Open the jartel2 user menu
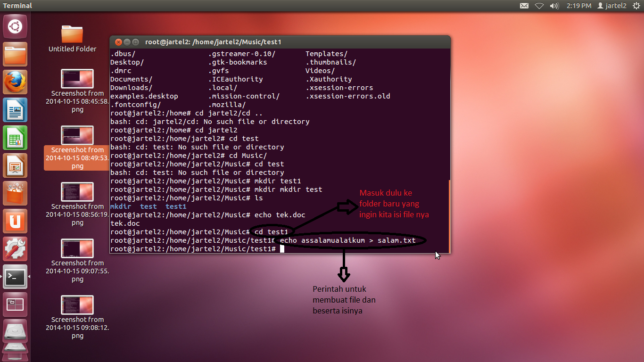 point(611,6)
